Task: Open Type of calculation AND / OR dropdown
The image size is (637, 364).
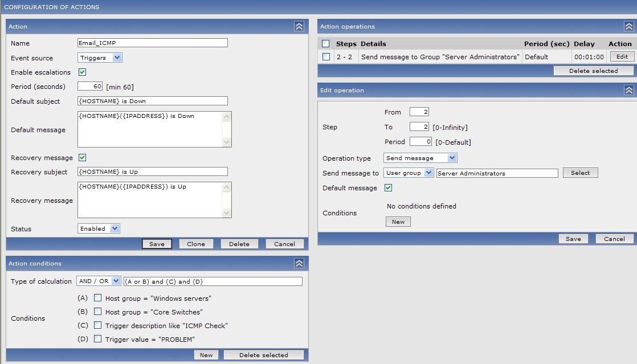Action: coord(99,281)
